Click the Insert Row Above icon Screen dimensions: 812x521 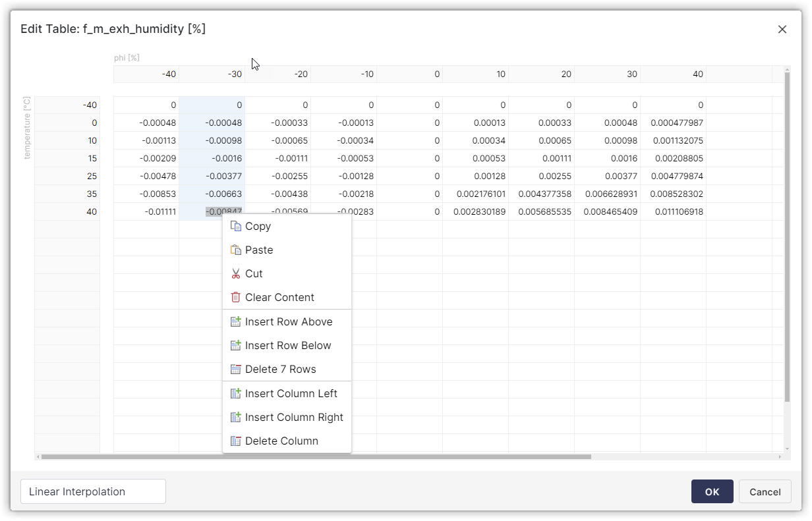236,321
